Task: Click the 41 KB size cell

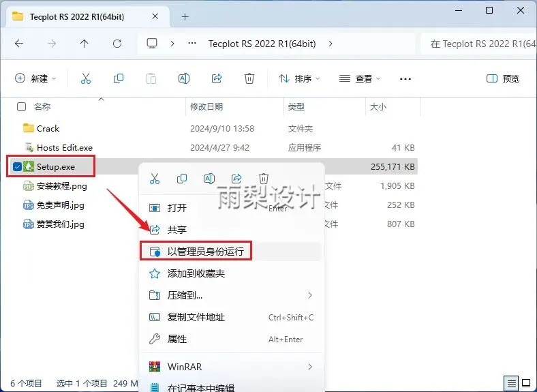Action: 403,148
